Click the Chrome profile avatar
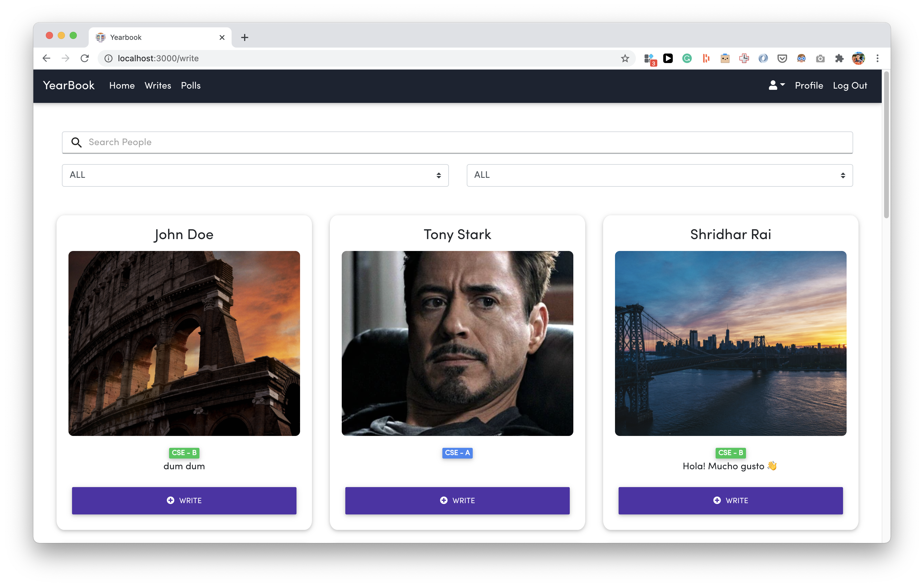The width and height of the screenshot is (924, 587). [858, 58]
